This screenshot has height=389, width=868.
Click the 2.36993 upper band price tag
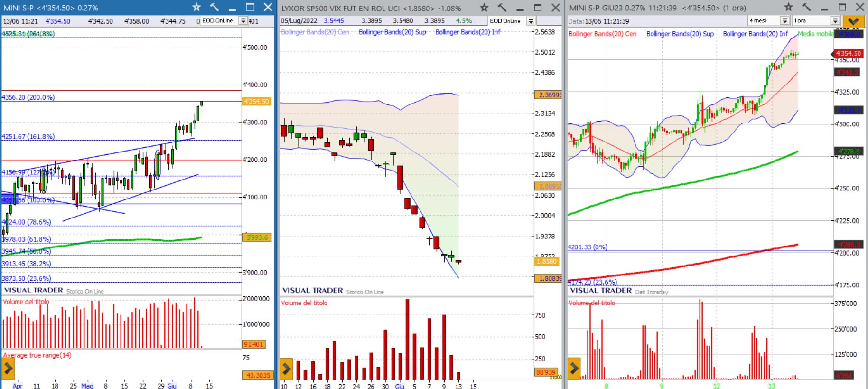point(548,95)
